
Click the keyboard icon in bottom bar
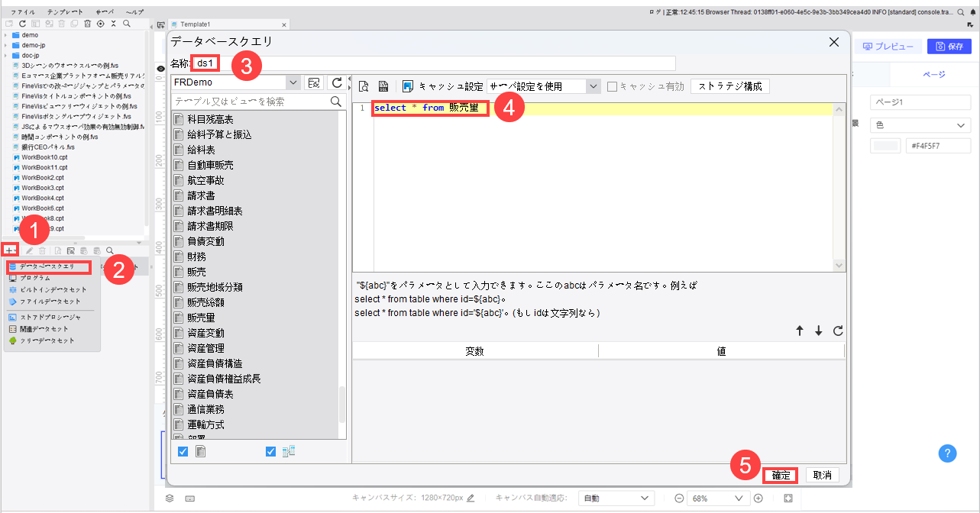point(189,498)
